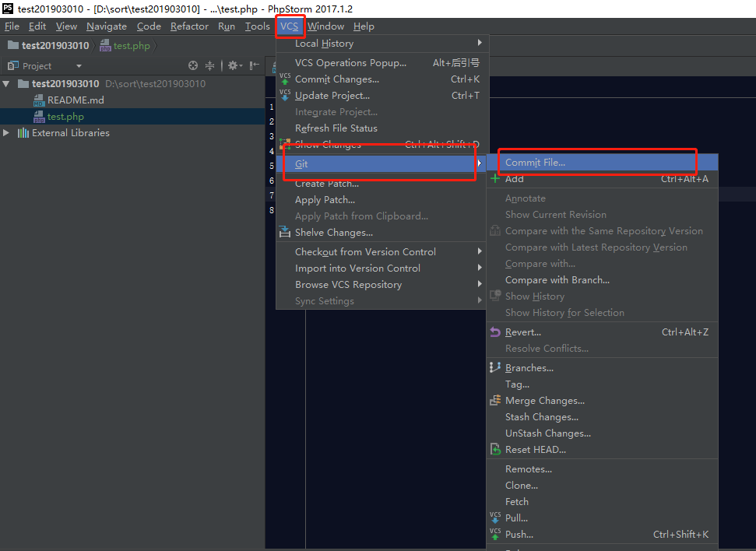Open the Navigate menu
The width and height of the screenshot is (756, 551).
coord(107,26)
